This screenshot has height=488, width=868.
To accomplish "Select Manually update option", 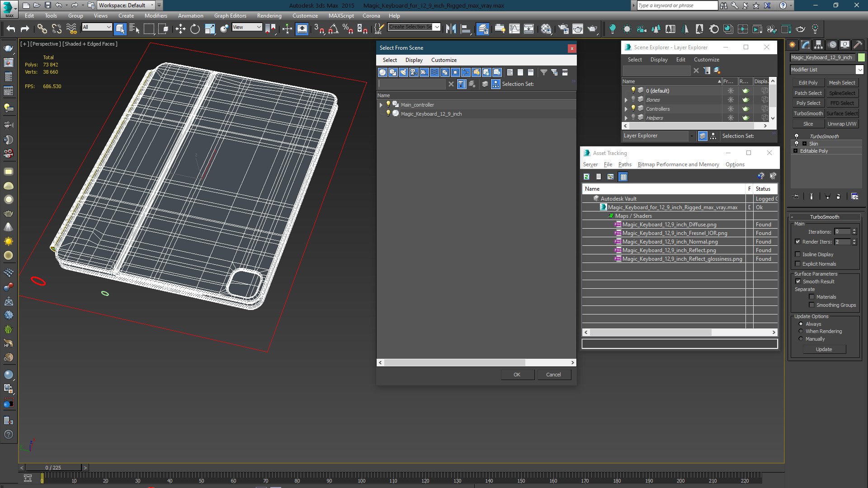I will tap(801, 339).
